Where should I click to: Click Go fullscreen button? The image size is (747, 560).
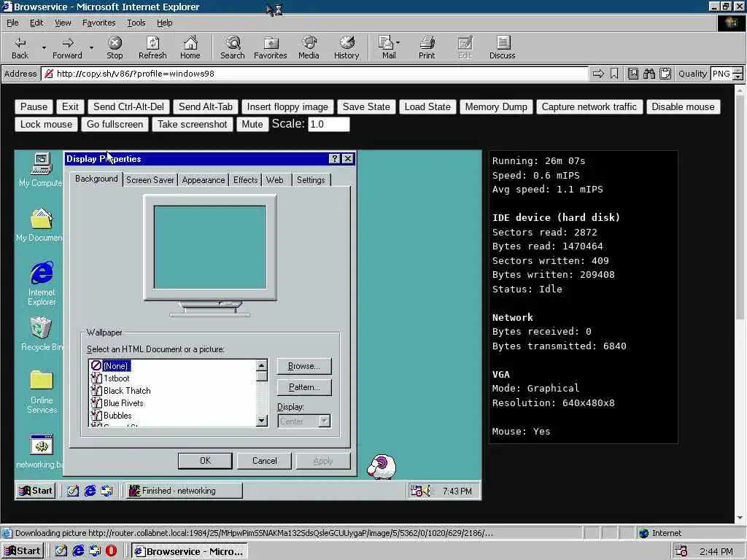click(115, 124)
